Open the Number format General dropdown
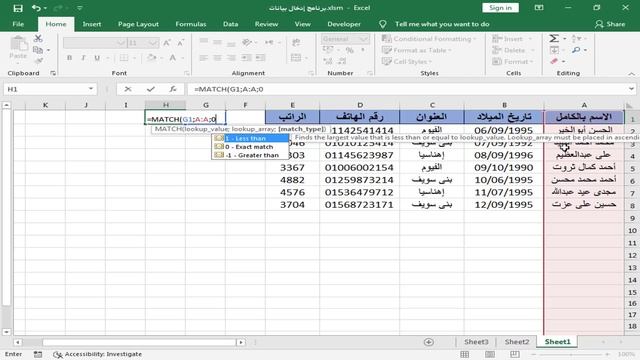The height and width of the screenshot is (360, 640). pyautogui.click(x=364, y=39)
